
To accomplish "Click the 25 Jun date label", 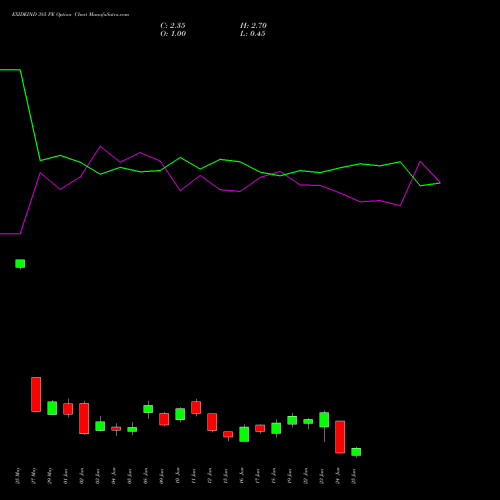I will [354, 476].
